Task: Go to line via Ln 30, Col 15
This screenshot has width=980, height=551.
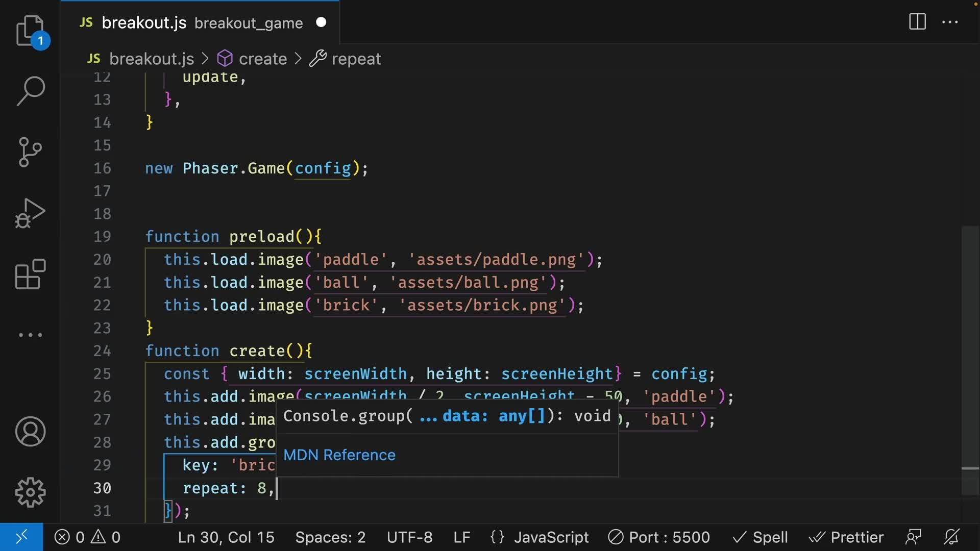Action: (226, 537)
